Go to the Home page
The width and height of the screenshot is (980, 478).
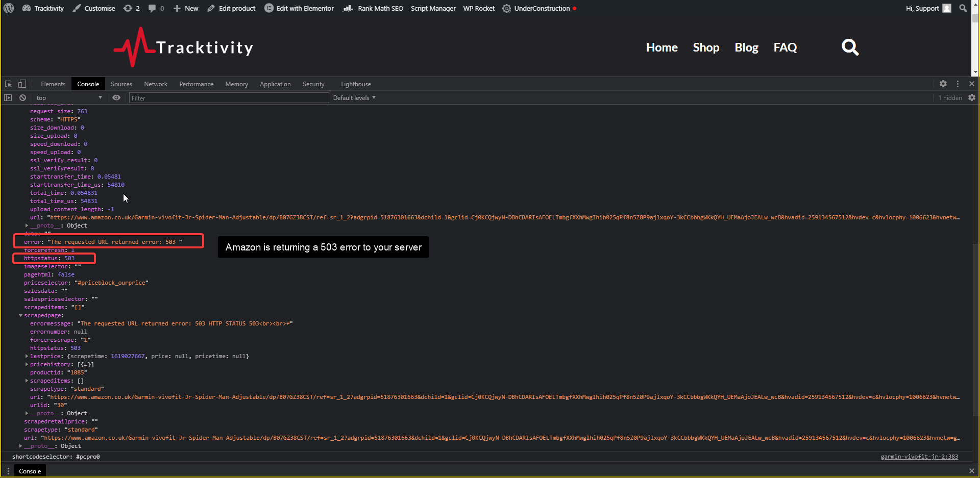point(662,47)
